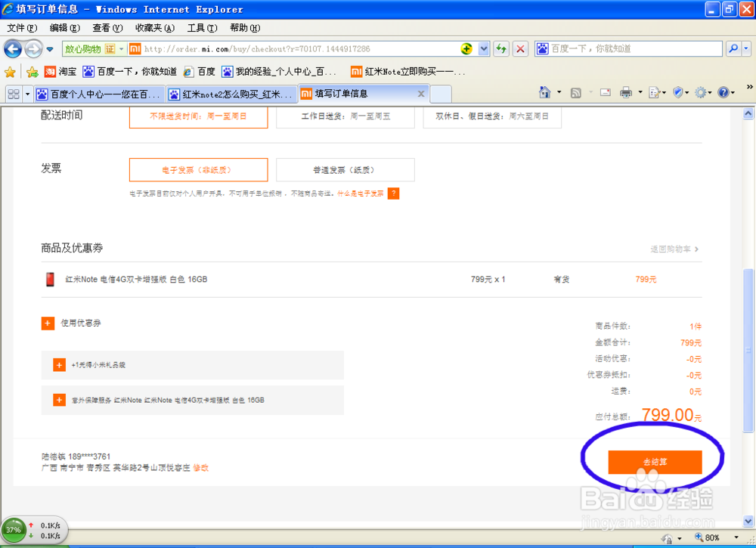Open the search provider dropdown arrow

point(746,48)
